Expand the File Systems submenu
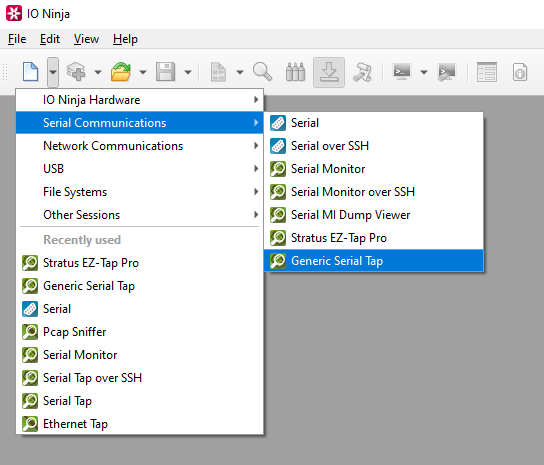This screenshot has width=544, height=465. click(x=140, y=192)
